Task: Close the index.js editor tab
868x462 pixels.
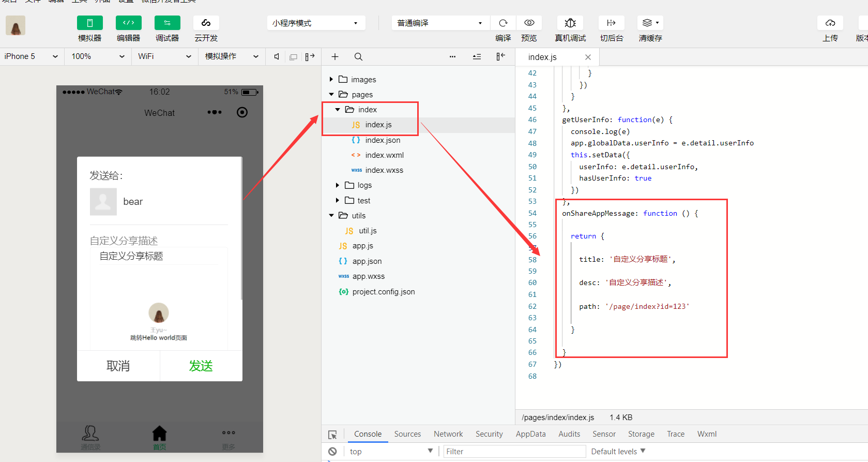Action: (588, 57)
